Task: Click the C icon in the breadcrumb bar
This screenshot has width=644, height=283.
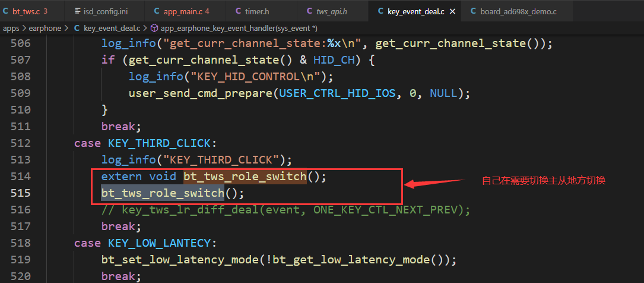Action: click(77, 29)
